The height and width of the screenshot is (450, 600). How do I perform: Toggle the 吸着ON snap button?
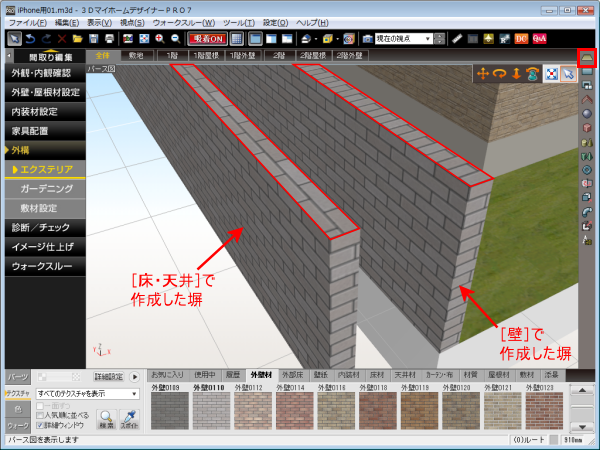tap(207, 38)
